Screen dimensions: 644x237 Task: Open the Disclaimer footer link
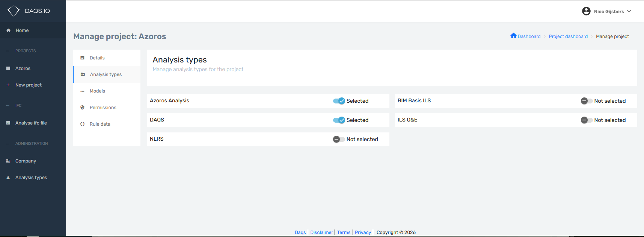tap(322, 232)
